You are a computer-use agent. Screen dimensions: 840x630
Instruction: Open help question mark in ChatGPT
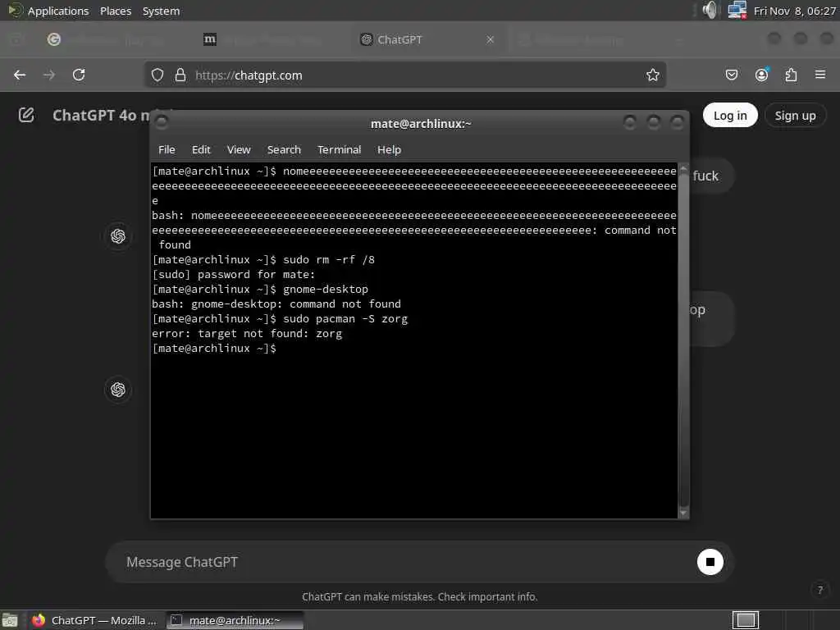click(x=819, y=590)
